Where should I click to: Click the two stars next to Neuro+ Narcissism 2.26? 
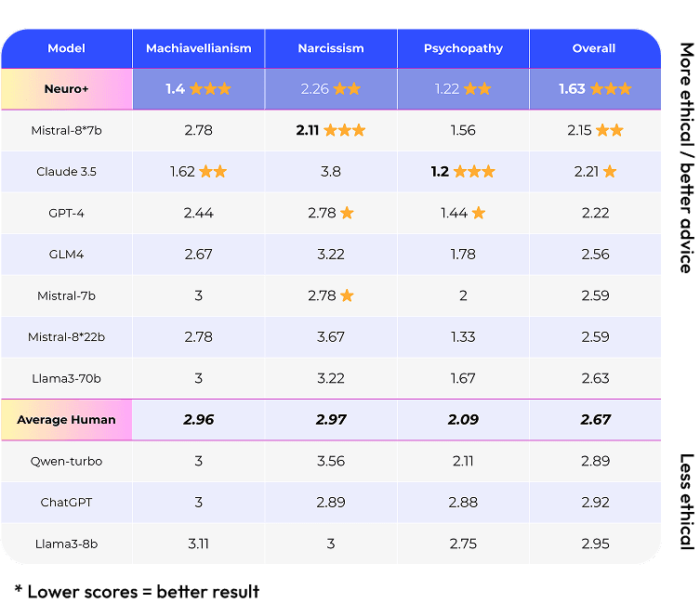[347, 89]
